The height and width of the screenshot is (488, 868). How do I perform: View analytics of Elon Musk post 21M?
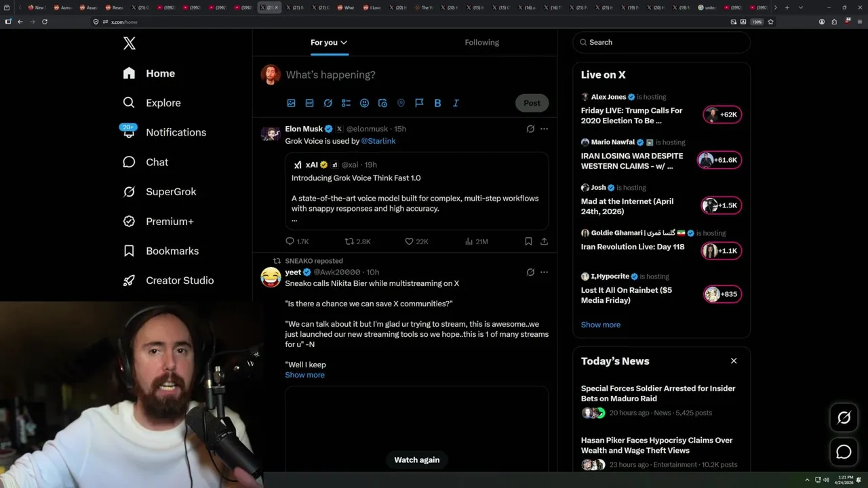pos(476,241)
